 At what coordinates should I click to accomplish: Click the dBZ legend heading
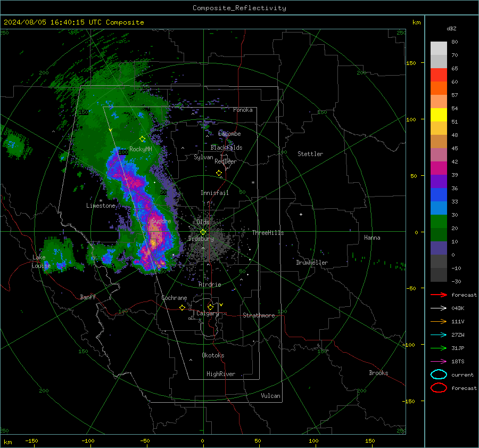pyautogui.click(x=451, y=29)
